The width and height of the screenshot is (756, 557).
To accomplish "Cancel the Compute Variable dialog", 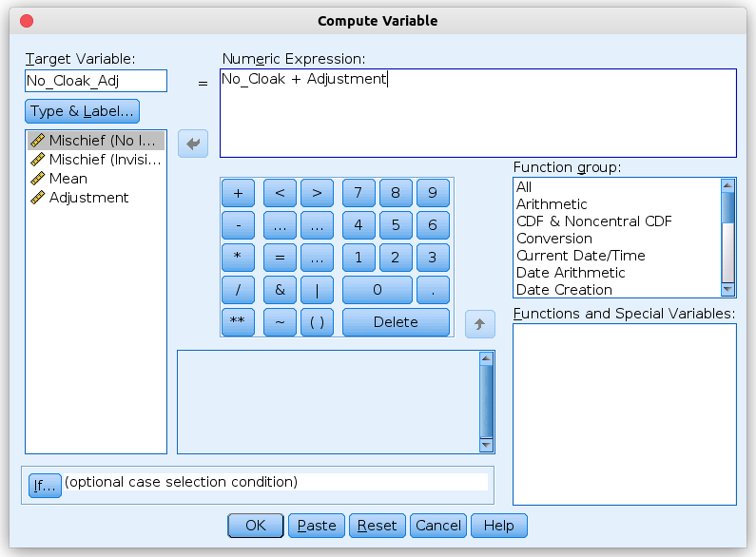I will pyautogui.click(x=438, y=526).
